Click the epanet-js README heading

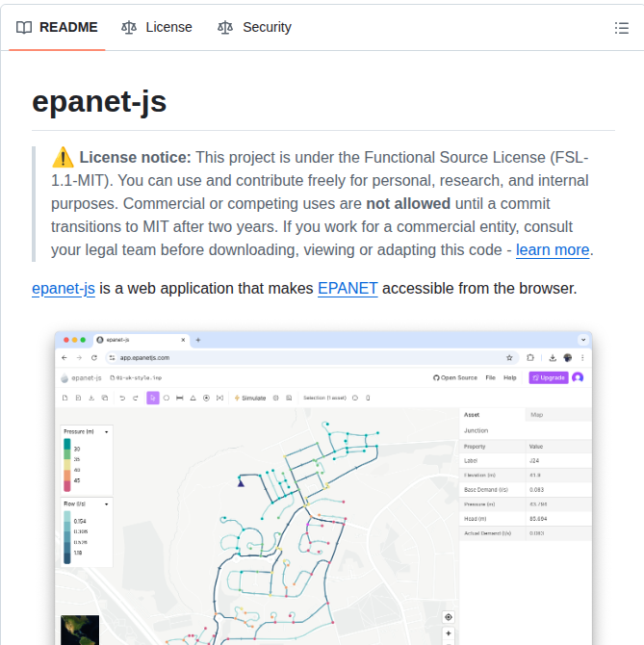pyautogui.click(x=99, y=102)
